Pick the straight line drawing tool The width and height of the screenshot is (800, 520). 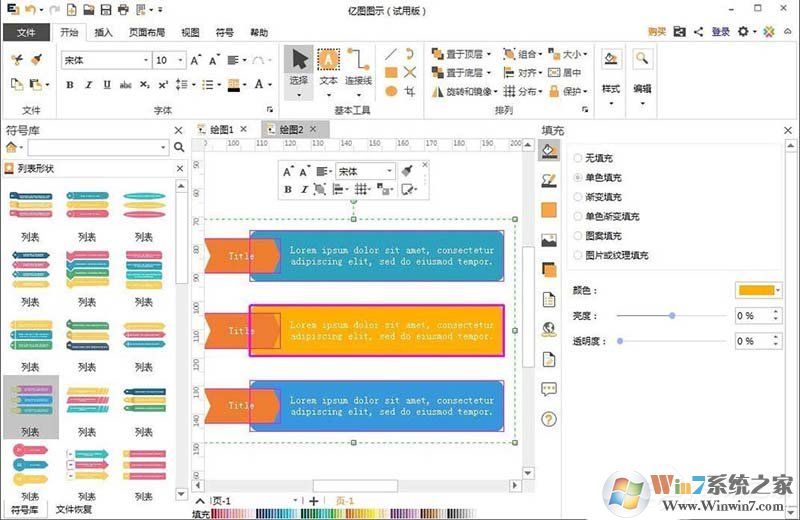391,54
